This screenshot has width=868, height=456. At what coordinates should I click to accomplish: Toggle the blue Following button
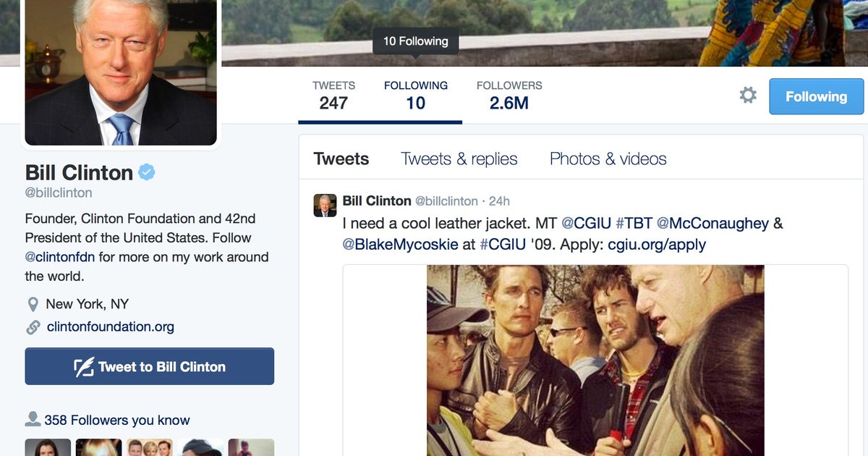tap(816, 96)
